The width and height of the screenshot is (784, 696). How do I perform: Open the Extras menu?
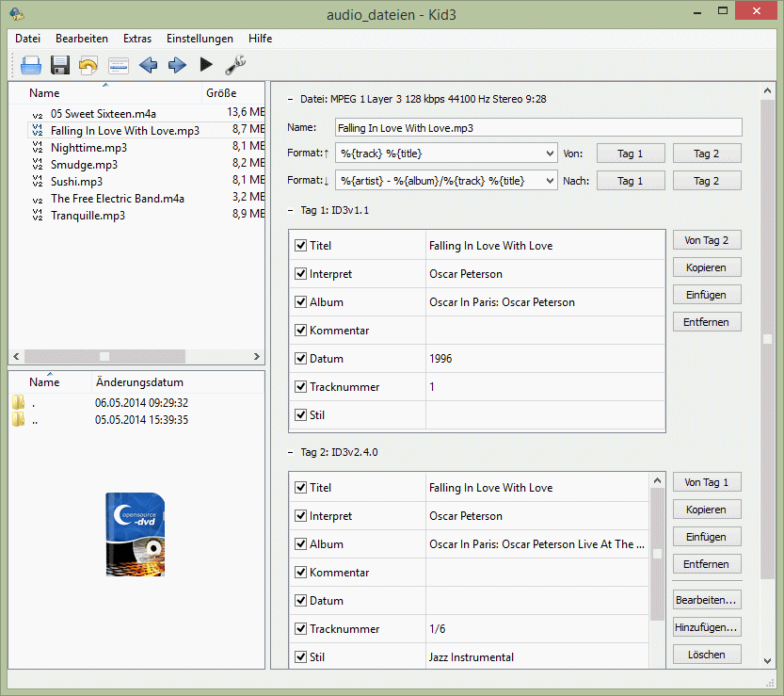[136, 39]
